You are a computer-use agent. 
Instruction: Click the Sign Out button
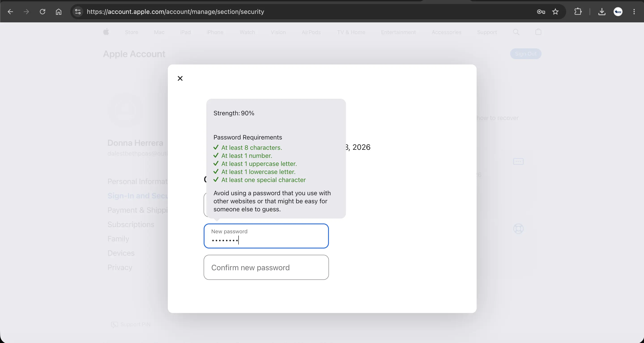pyautogui.click(x=525, y=54)
